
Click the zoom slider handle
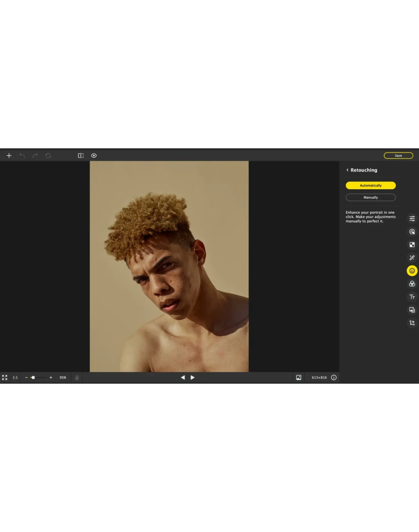33,378
